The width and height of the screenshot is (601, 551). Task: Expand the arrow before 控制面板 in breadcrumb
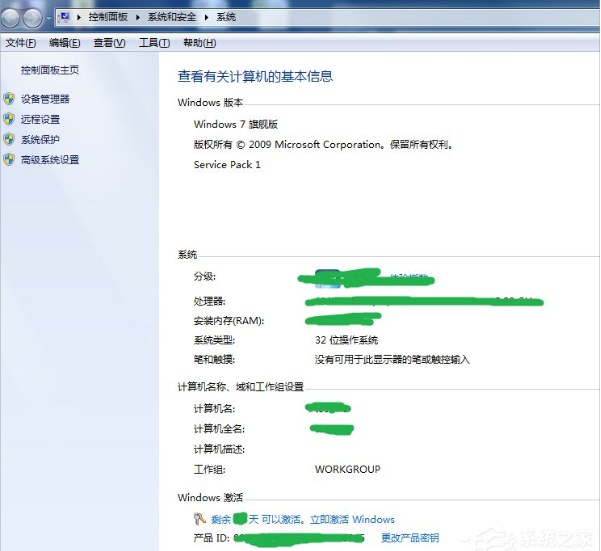pyautogui.click(x=78, y=18)
